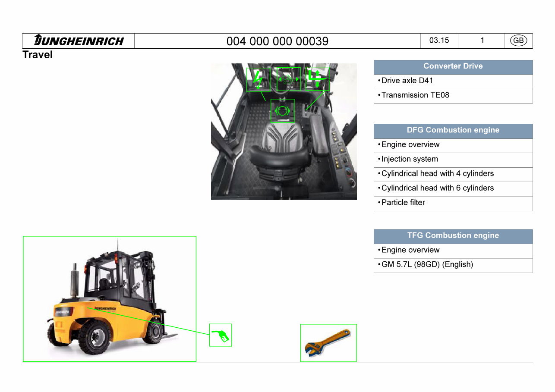This screenshot has height=392, width=555.
Task: Click the adjustable wrench service icon
Action: [328, 343]
